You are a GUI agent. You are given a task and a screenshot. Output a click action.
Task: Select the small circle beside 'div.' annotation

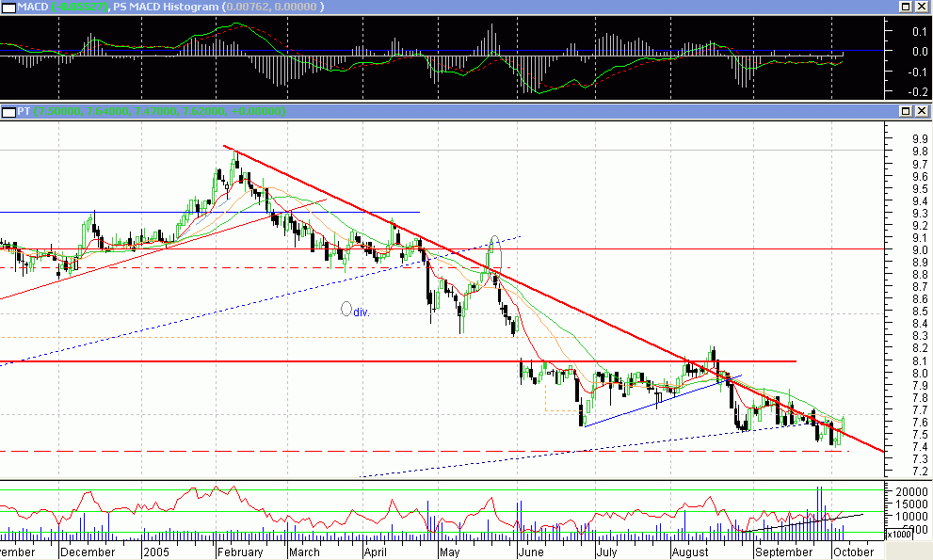[346, 309]
